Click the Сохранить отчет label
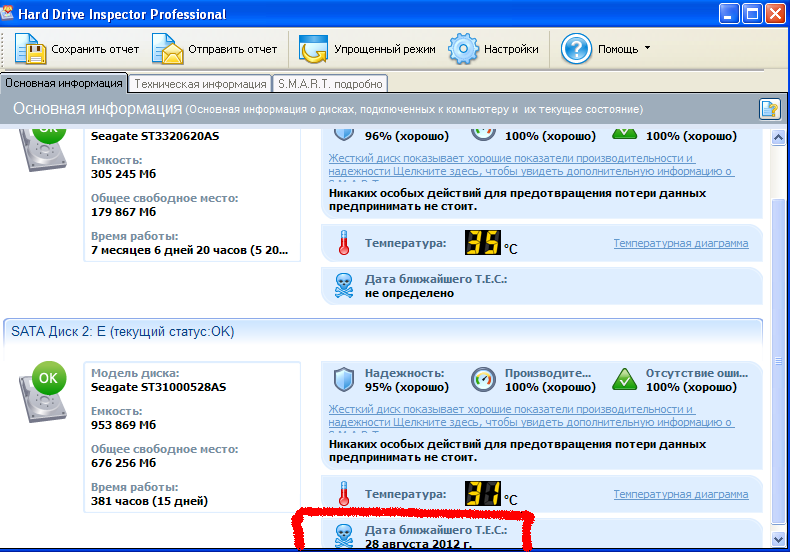The image size is (790, 552). [x=95, y=49]
